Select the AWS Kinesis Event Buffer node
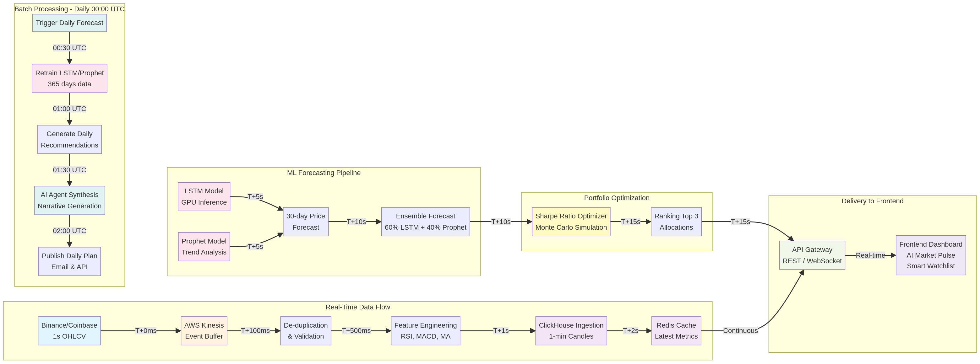Screen dimensions: 980x364 coord(204,330)
